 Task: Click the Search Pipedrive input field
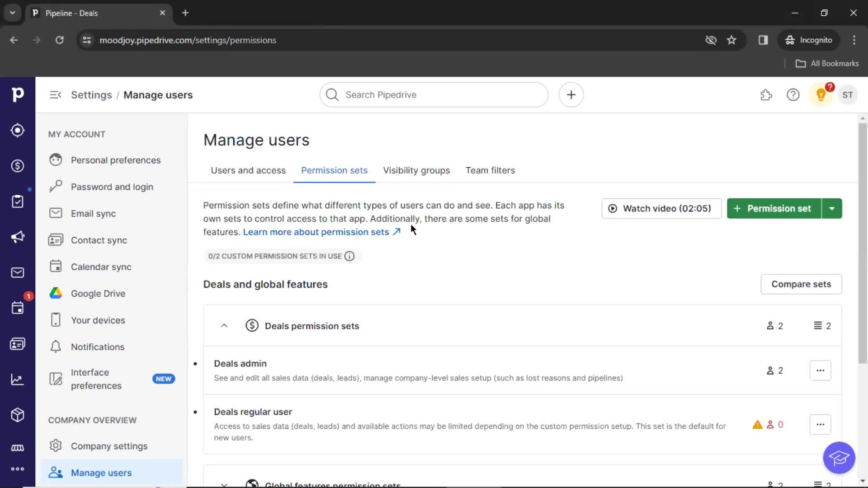[x=434, y=95]
